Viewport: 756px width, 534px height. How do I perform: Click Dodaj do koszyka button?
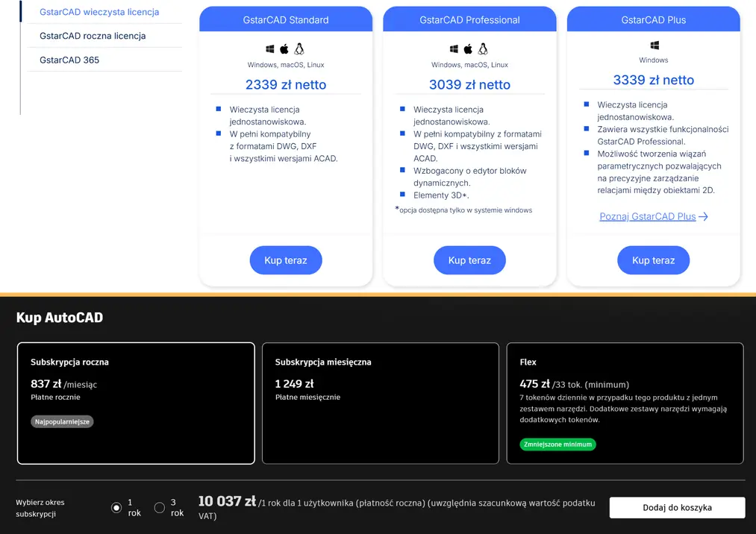[677, 507]
